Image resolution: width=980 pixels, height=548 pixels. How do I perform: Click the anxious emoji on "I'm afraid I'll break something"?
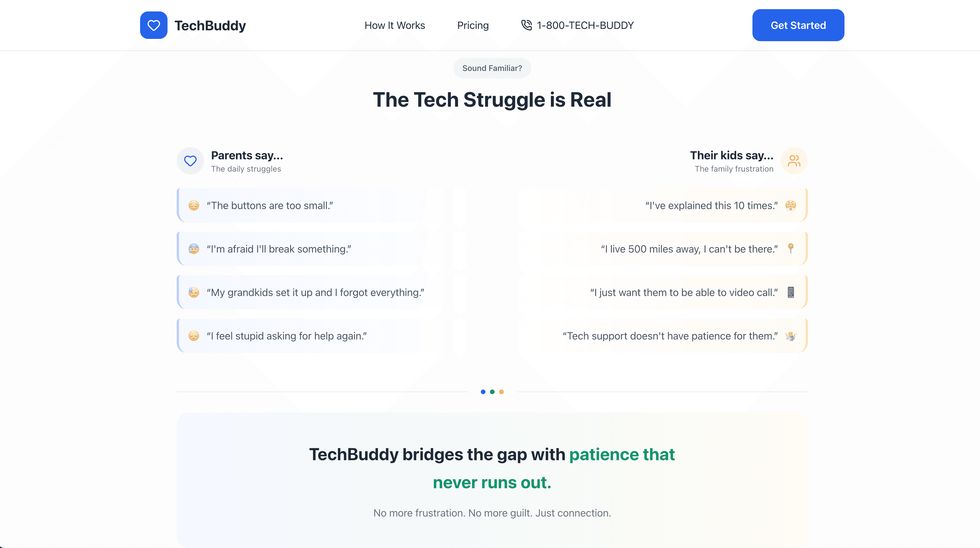click(x=194, y=249)
